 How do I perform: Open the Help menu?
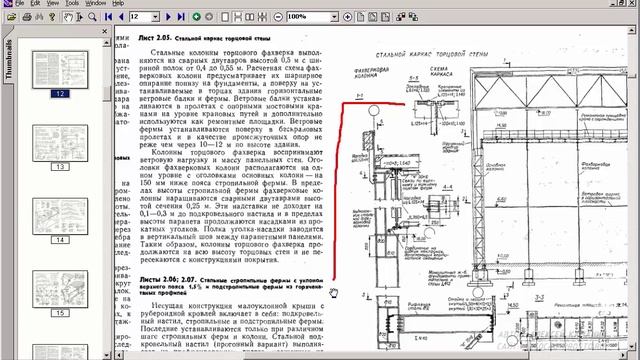(x=118, y=3)
